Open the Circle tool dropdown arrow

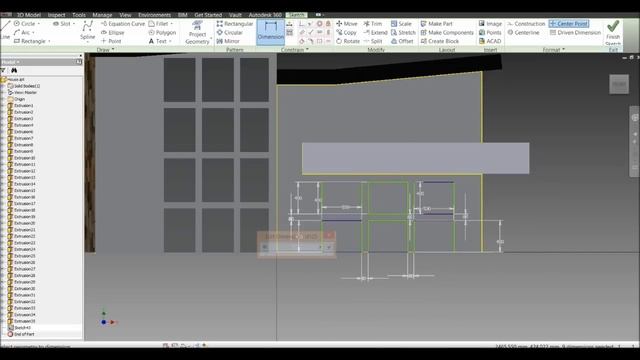(x=38, y=24)
